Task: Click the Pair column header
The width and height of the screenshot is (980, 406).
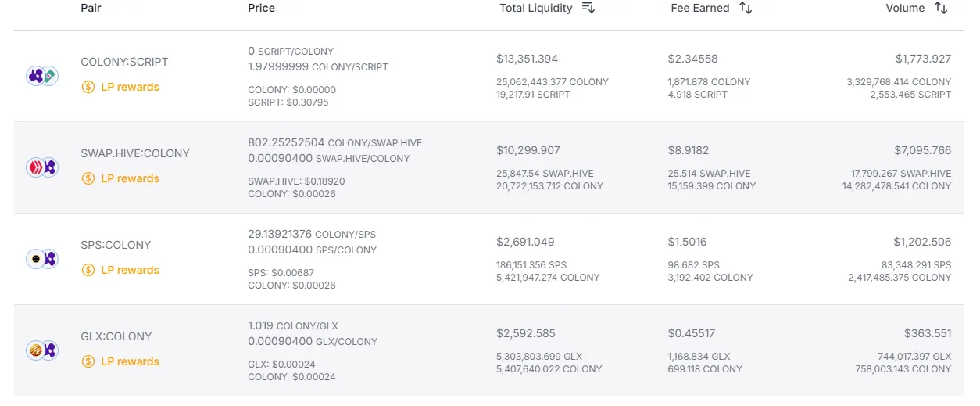Action: coord(91,8)
